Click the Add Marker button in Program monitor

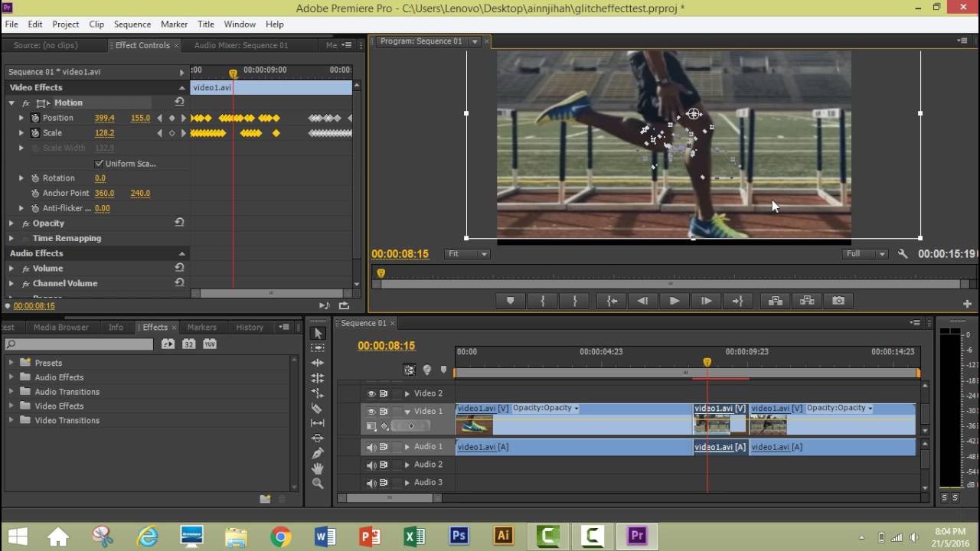click(511, 301)
